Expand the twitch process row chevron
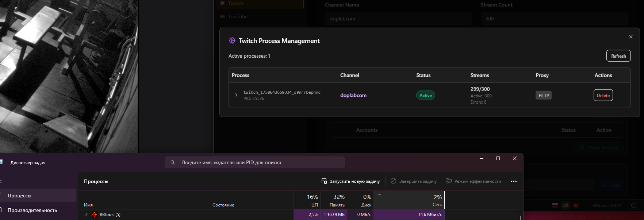 [x=236, y=95]
